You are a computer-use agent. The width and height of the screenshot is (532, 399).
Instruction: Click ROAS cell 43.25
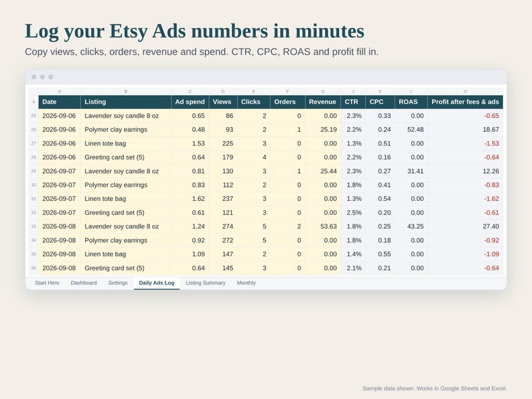pos(411,226)
